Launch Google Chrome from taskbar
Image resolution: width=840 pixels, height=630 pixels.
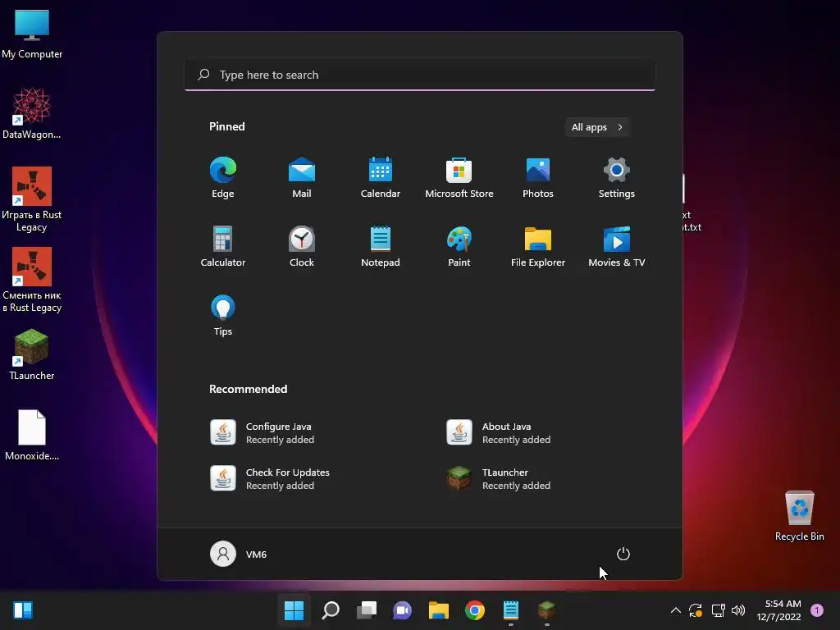coord(475,610)
